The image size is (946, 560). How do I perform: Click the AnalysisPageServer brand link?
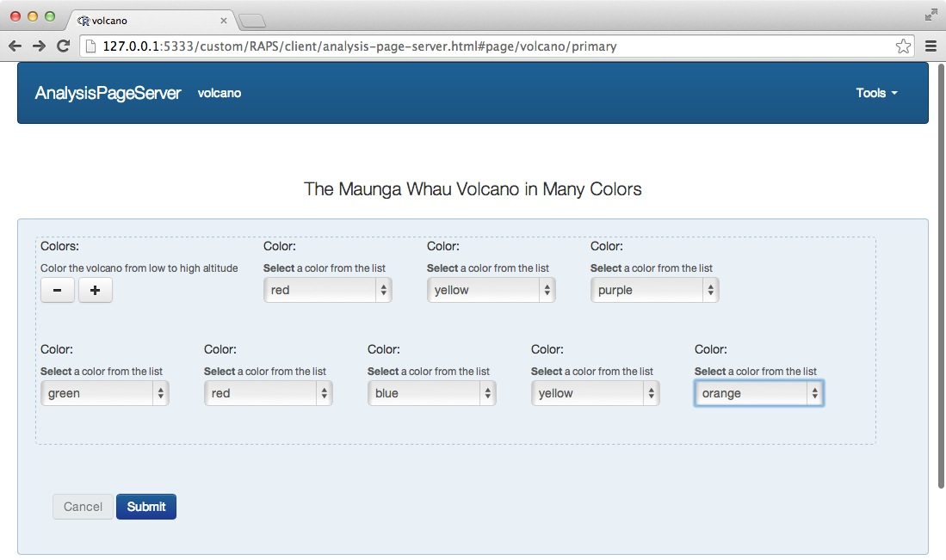[108, 93]
